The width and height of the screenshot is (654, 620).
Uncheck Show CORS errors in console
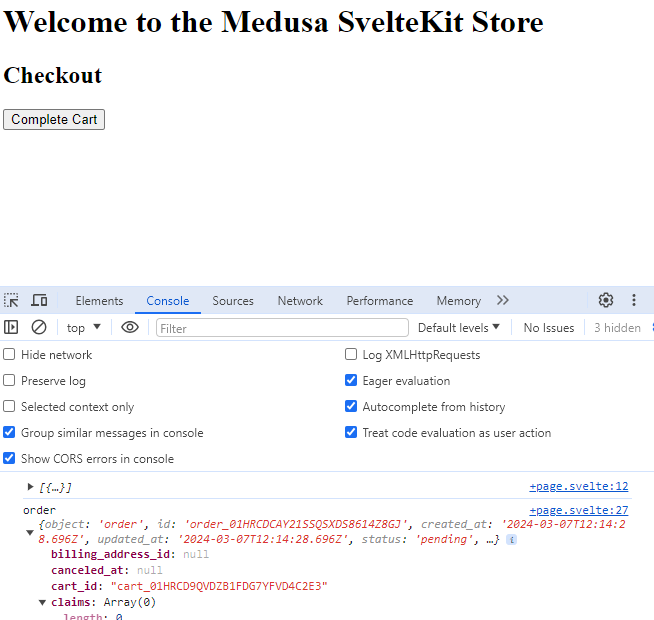(x=9, y=459)
